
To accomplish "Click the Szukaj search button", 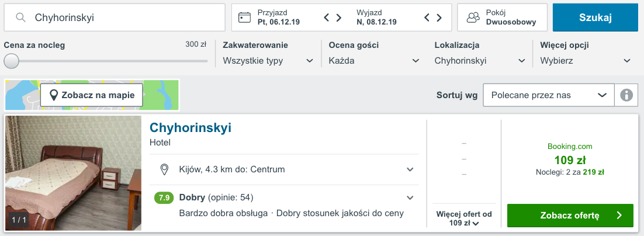I will [x=595, y=18].
